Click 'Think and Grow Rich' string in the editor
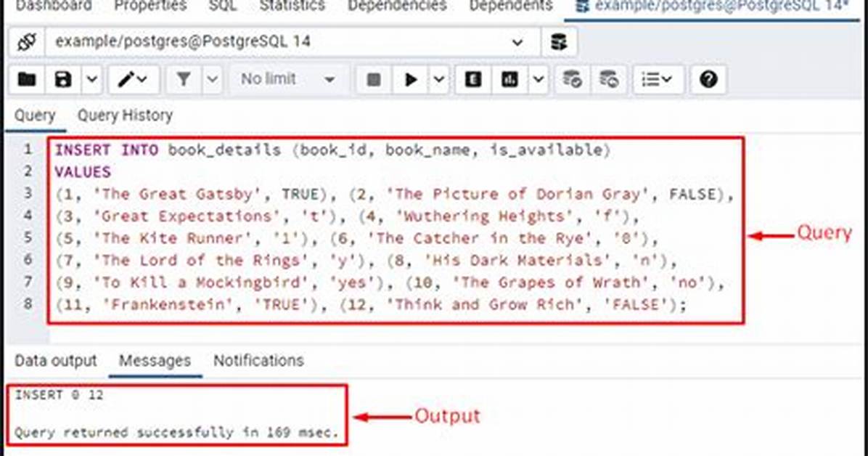Viewport: 868px width, 456px height. pyautogui.click(x=484, y=305)
